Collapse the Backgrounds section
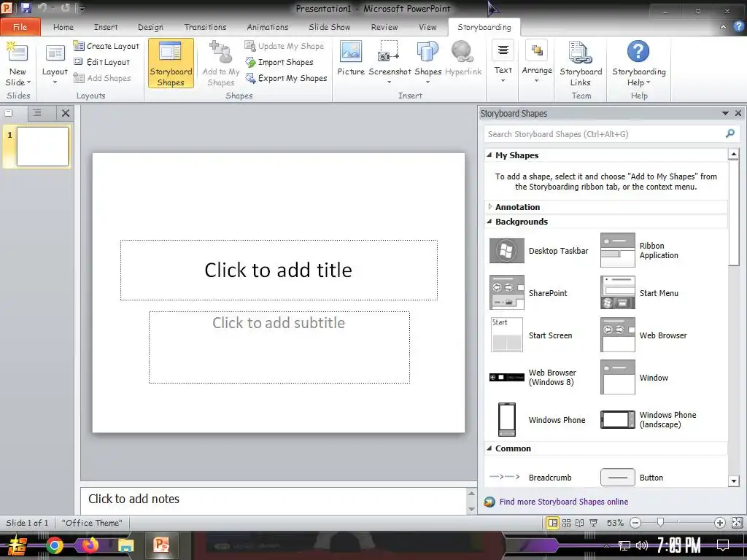The image size is (747, 560). click(489, 221)
